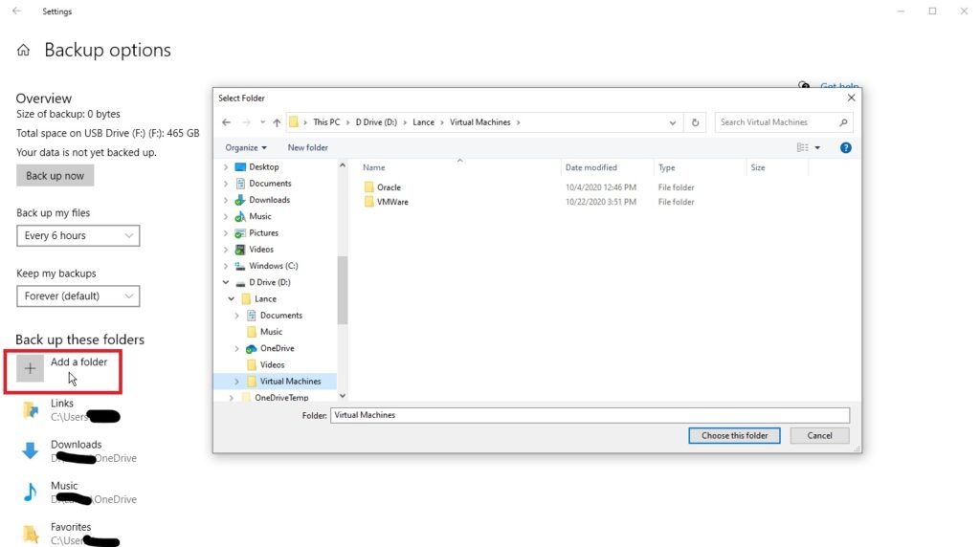
Task: Collapse the Lance tree node
Action: 232,298
